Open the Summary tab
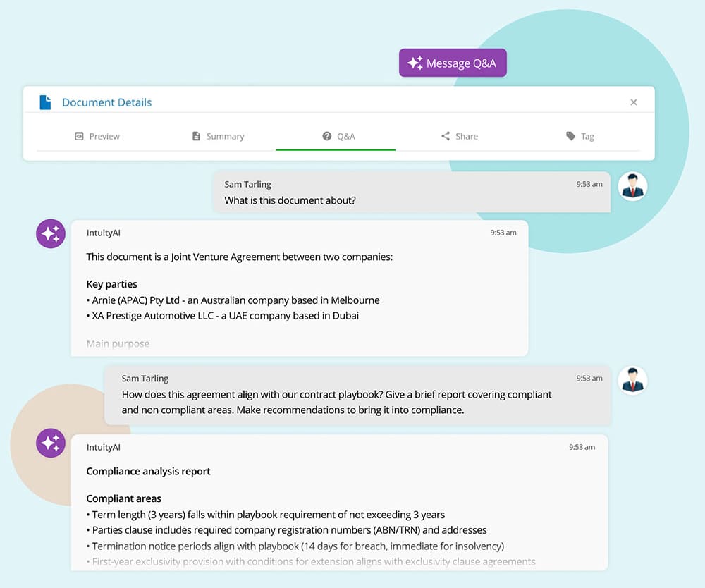The width and height of the screenshot is (705, 588). pyautogui.click(x=218, y=136)
